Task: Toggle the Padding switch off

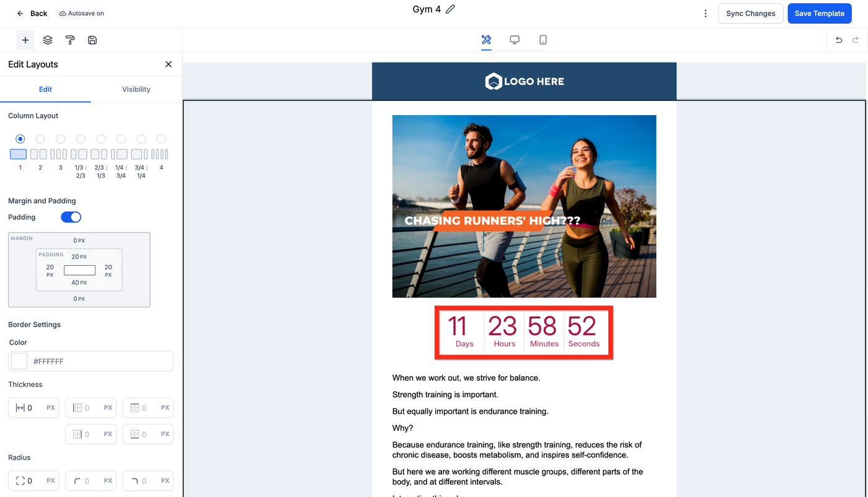Action: tap(71, 217)
